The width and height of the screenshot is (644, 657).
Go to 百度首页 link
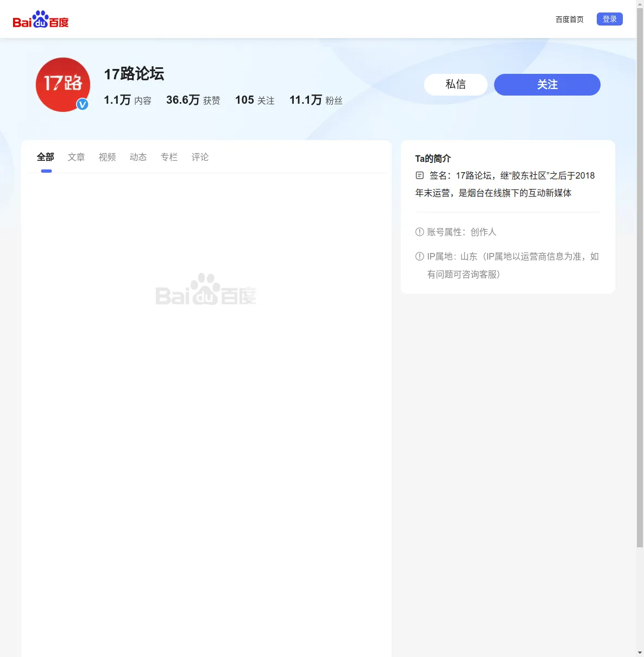coord(570,20)
